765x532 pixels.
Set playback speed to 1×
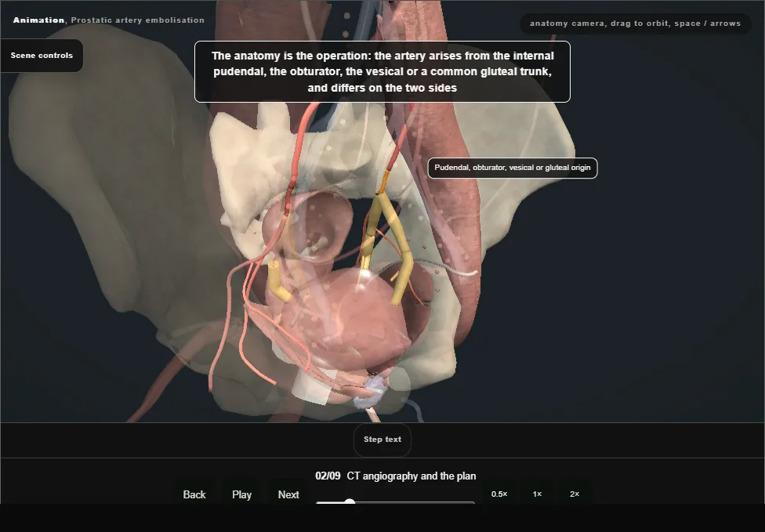(x=537, y=494)
